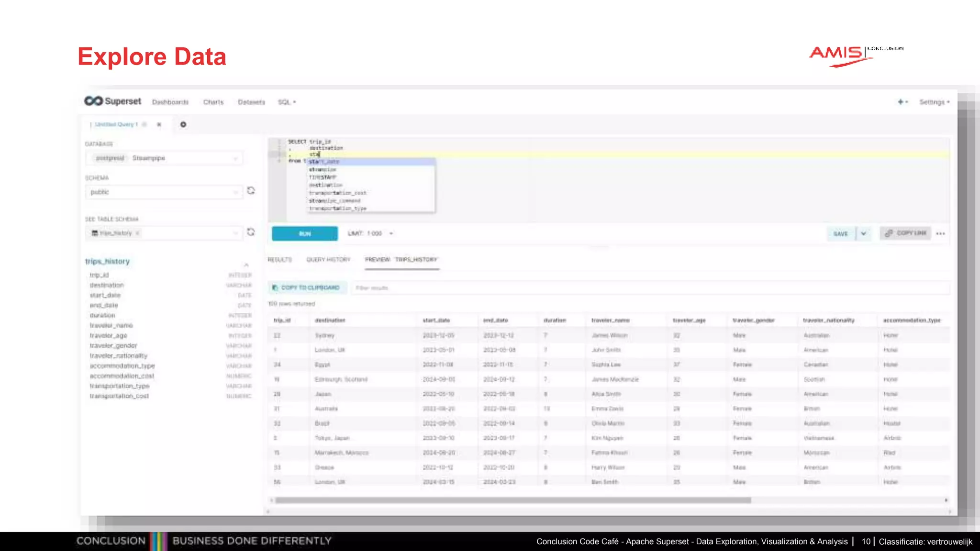
Task: Open the Charts menu item
Action: (x=213, y=102)
